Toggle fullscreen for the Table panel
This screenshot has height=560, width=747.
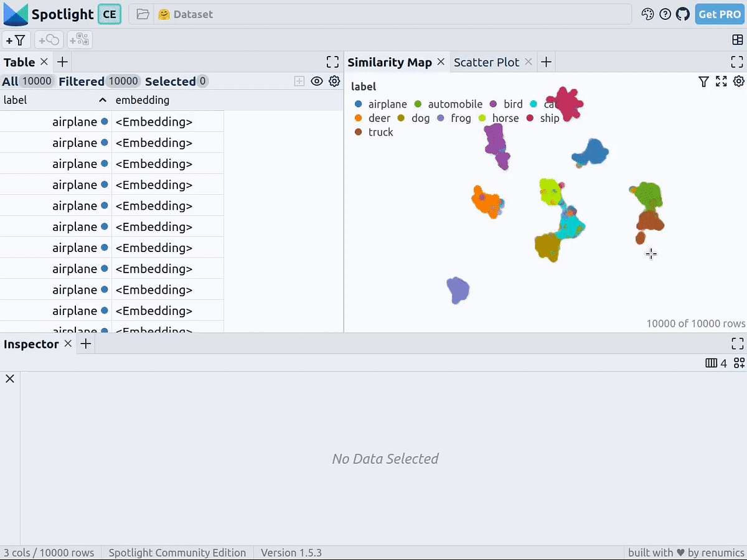(x=332, y=62)
